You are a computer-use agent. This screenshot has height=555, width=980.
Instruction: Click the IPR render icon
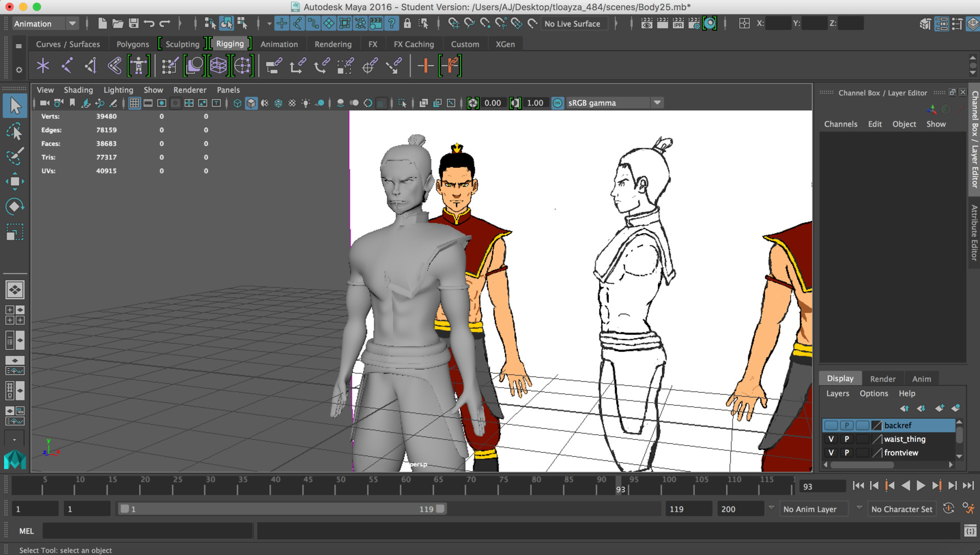coord(678,23)
